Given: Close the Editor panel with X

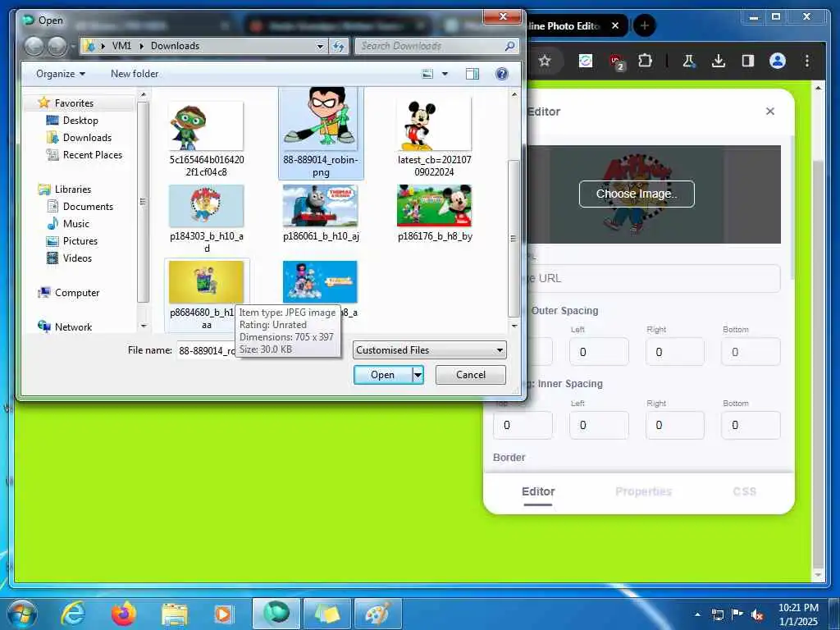Looking at the screenshot, I should click(769, 111).
